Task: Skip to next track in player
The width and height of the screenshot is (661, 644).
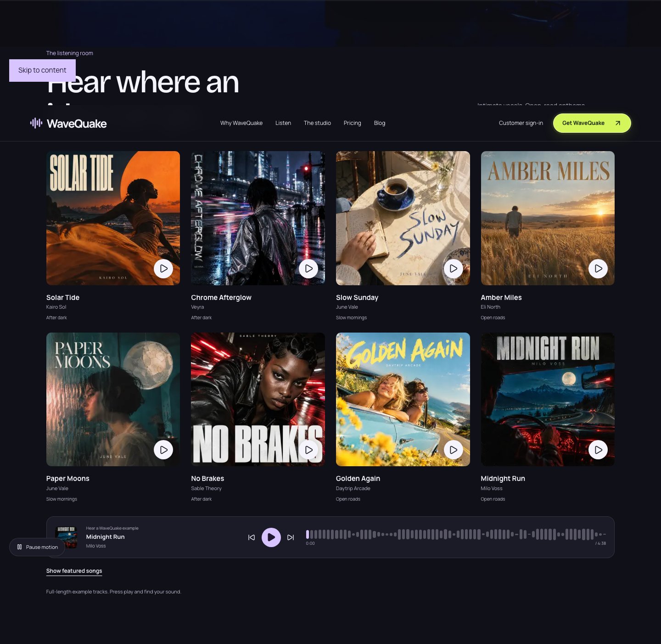Action: (291, 537)
